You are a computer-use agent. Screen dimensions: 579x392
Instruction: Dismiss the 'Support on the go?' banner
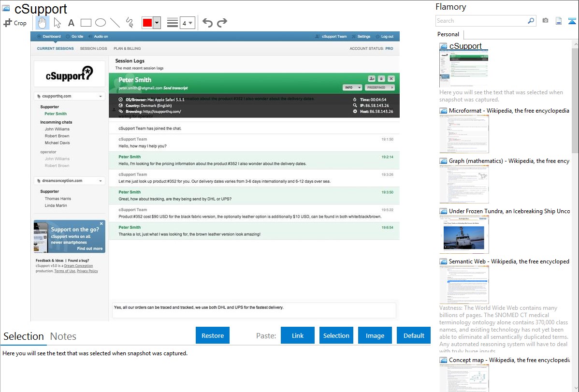click(x=101, y=223)
